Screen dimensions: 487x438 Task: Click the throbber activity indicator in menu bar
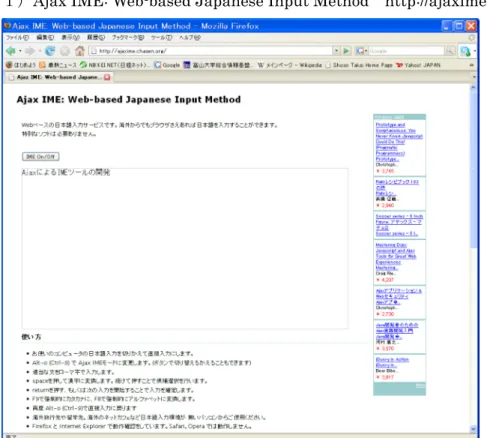471,38
